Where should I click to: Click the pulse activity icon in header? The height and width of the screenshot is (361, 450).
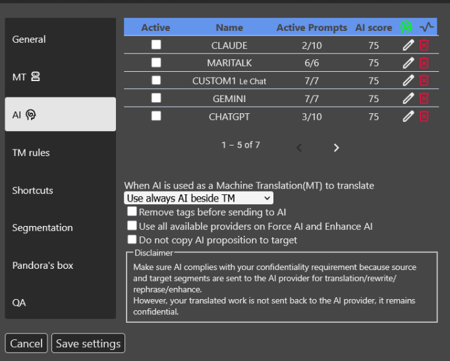click(427, 27)
